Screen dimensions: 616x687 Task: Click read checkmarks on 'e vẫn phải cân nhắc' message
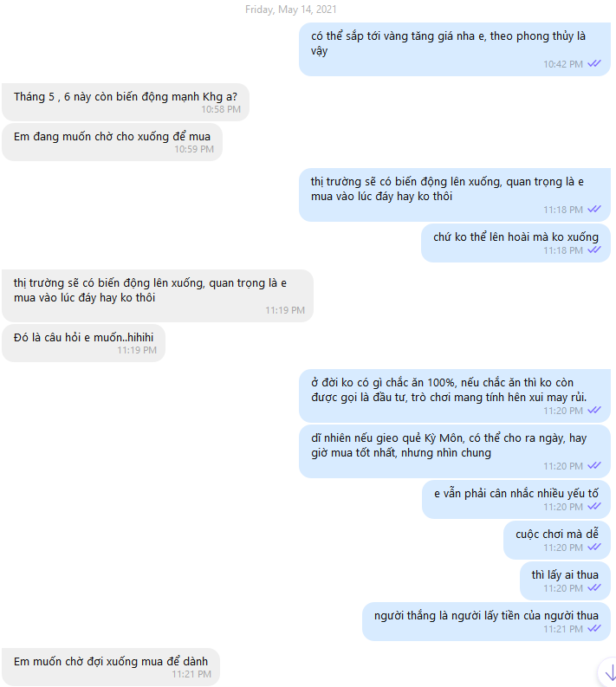[x=594, y=507]
